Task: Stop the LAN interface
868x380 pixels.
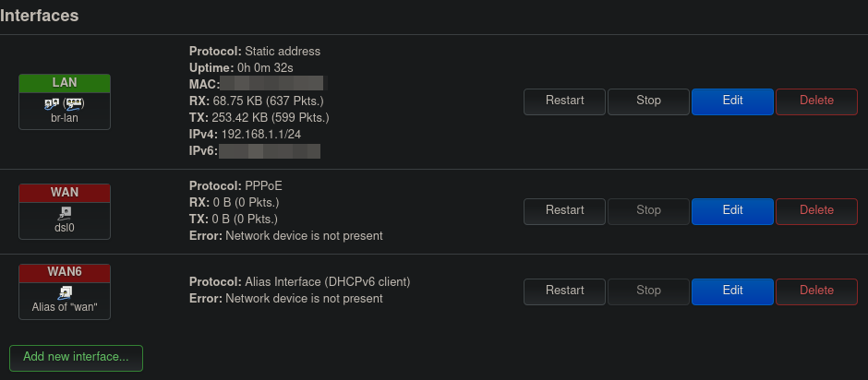Action: coord(648,101)
